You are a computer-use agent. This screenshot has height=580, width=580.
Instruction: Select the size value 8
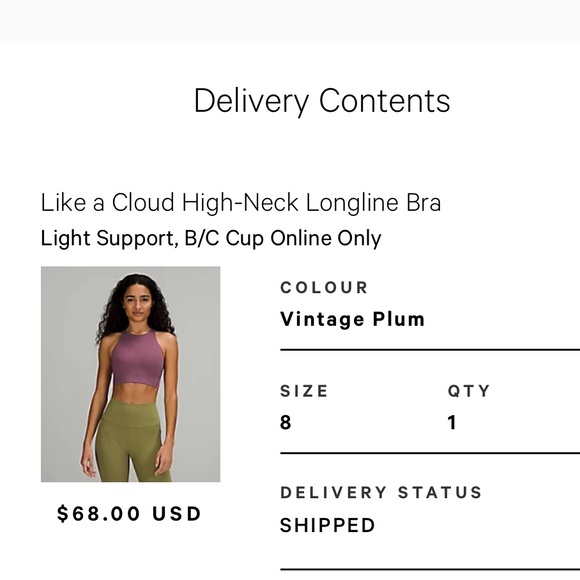tap(286, 422)
